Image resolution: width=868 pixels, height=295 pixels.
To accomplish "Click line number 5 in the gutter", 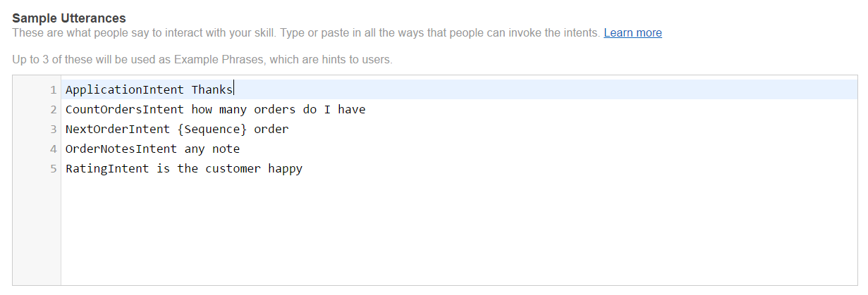I will tap(53, 169).
